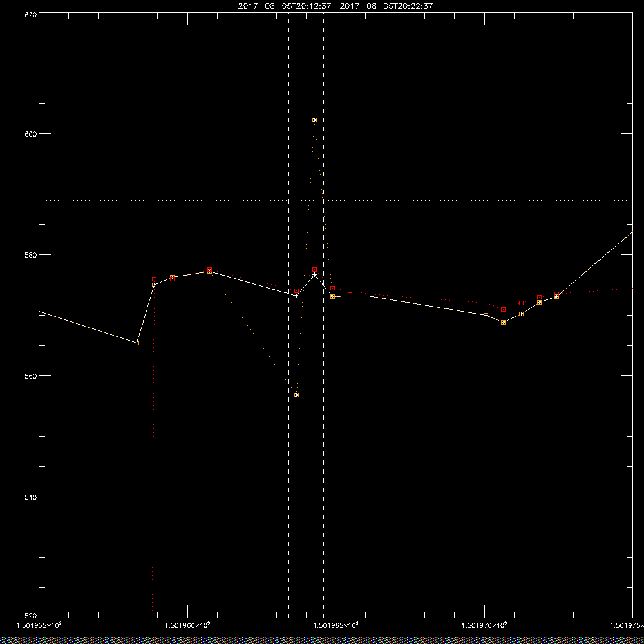The height and width of the screenshot is (644, 644).
Task: Click the 600 y-axis label
Action: tap(31, 134)
